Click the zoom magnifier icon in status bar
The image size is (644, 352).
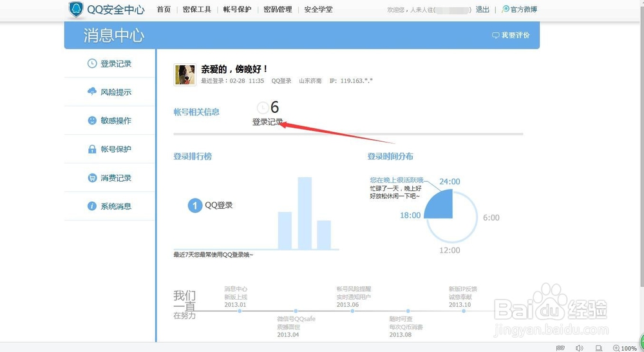click(x=616, y=348)
